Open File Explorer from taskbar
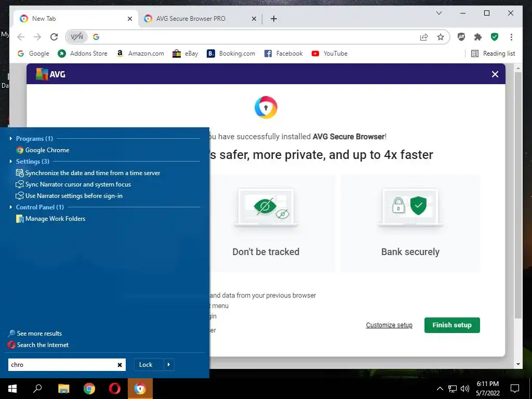The width and height of the screenshot is (532, 399). (63, 389)
